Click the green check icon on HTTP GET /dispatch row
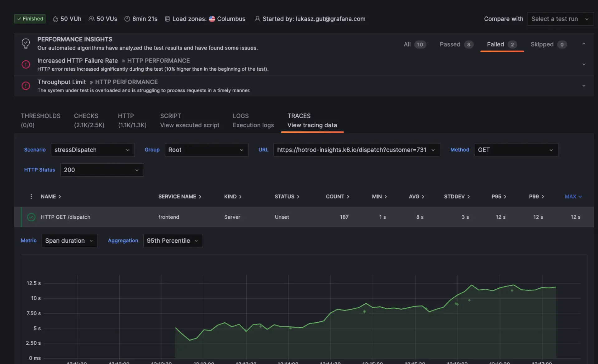 pos(31,217)
